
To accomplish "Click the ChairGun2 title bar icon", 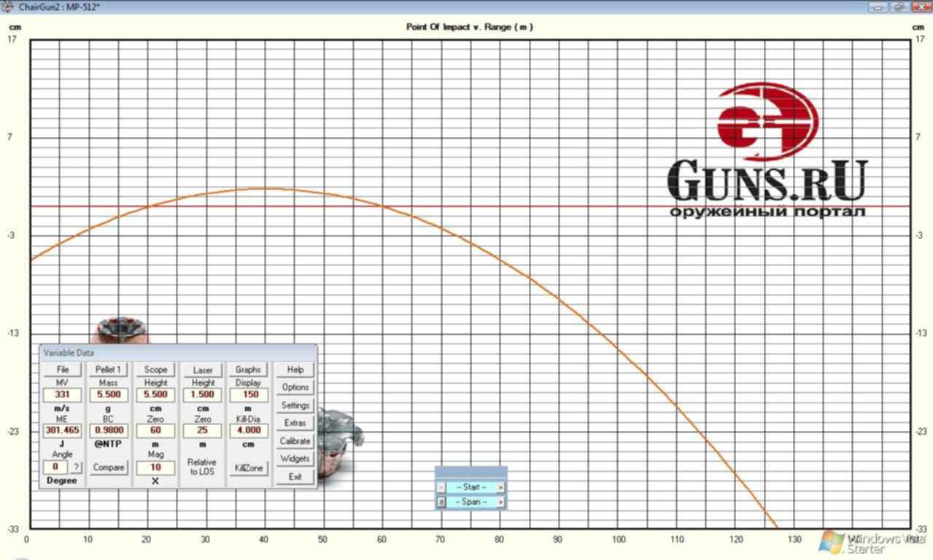I will point(8,7).
